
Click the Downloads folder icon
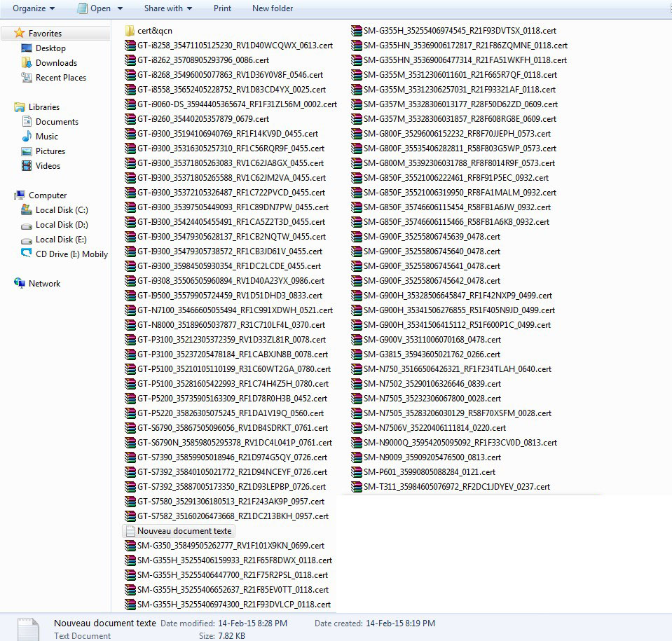click(x=27, y=62)
